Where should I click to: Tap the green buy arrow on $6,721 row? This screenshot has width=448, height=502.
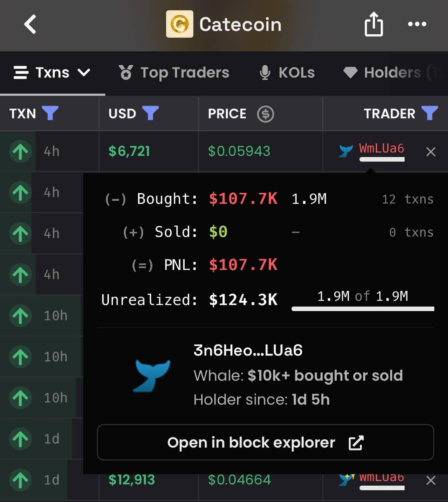point(20,151)
